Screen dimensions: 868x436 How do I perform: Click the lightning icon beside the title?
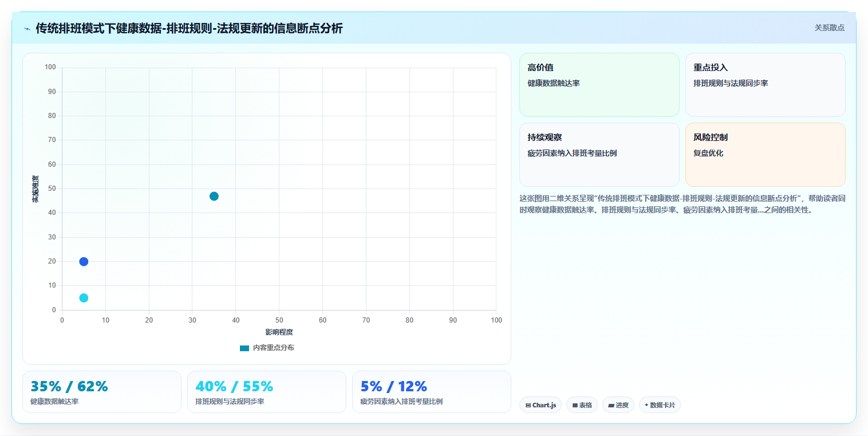coord(27,28)
